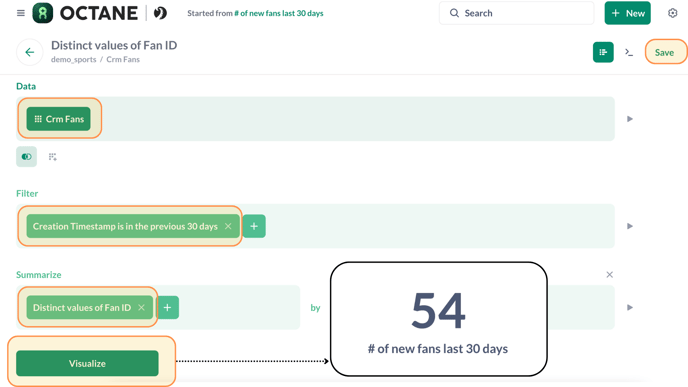688x387 pixels.
Task: Preview the Summarize step results
Action: point(630,308)
